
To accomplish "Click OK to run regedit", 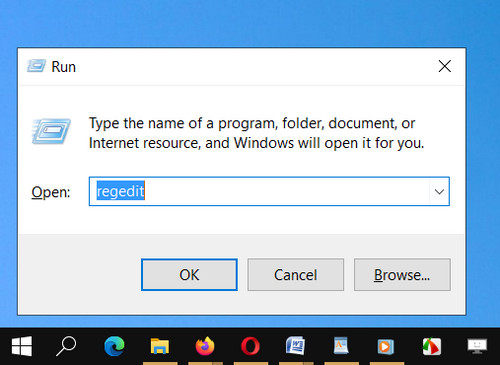I will pyautogui.click(x=189, y=275).
